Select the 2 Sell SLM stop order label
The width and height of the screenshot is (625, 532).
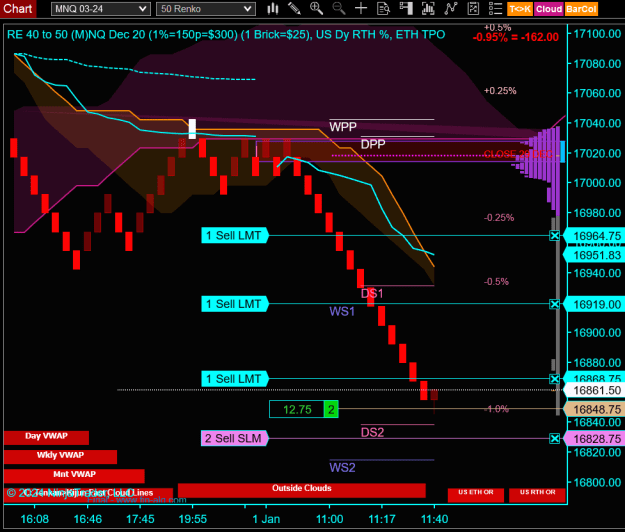tap(235, 438)
